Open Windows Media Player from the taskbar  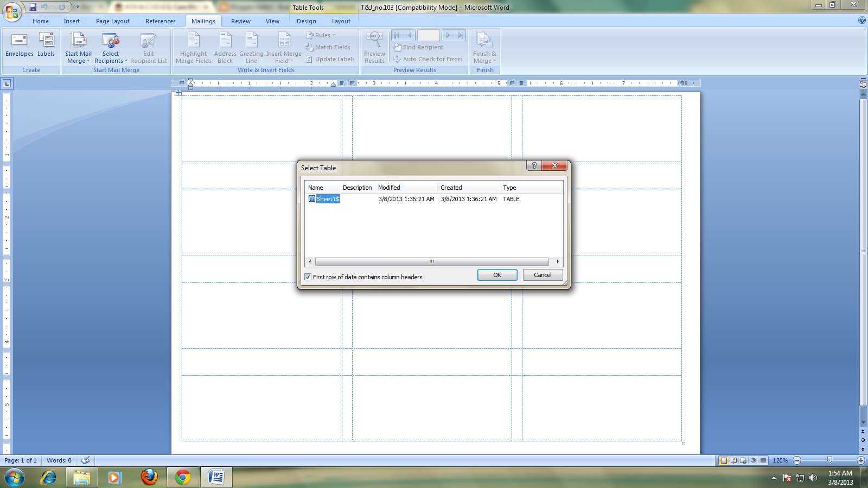[114, 477]
